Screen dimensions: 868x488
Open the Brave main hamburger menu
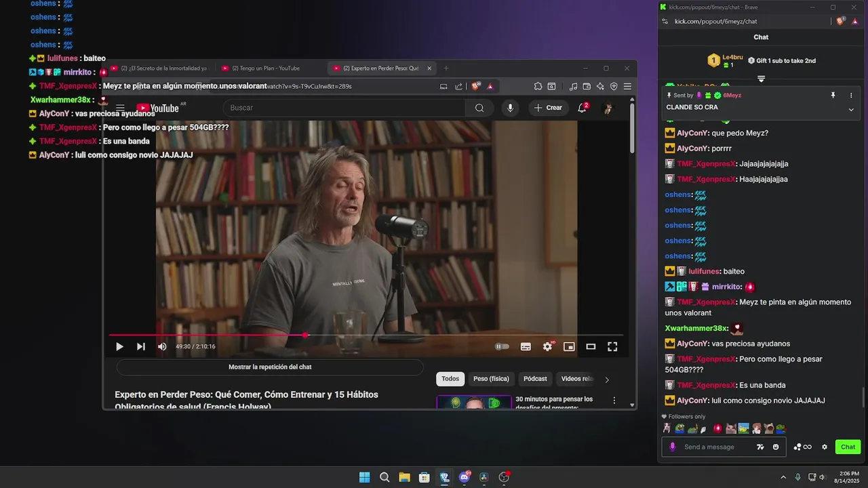(627, 86)
